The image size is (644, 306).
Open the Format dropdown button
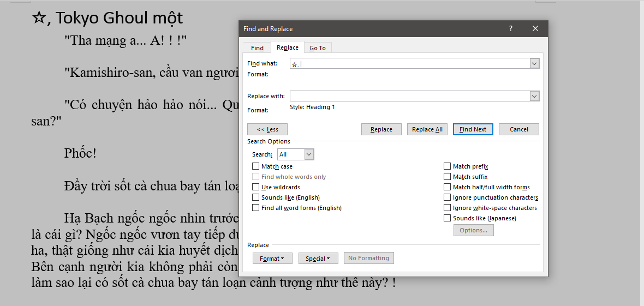coord(272,259)
